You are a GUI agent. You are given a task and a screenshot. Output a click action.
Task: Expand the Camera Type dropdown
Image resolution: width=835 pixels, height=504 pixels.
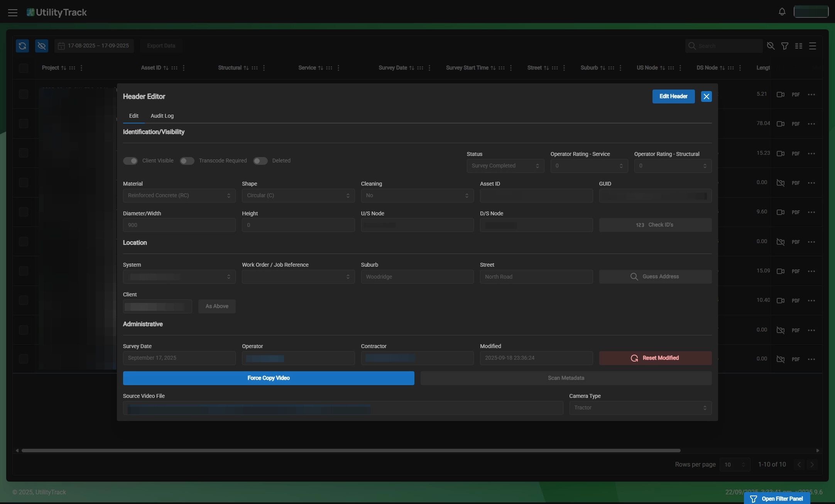[x=640, y=408]
